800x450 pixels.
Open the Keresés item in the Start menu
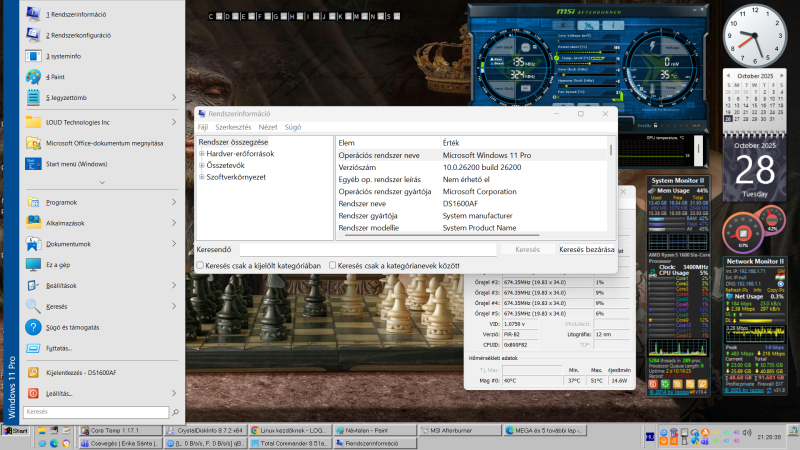(102, 306)
